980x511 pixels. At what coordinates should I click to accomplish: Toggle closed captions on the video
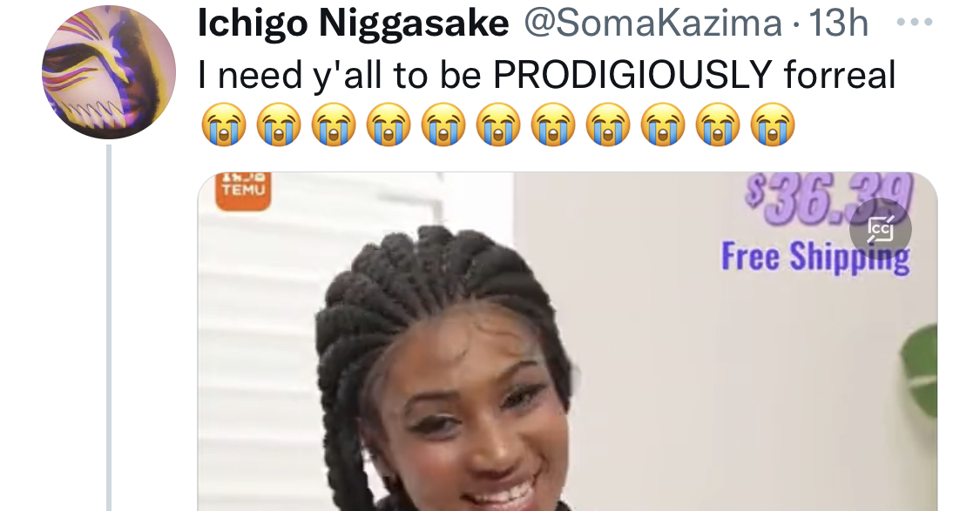click(880, 229)
